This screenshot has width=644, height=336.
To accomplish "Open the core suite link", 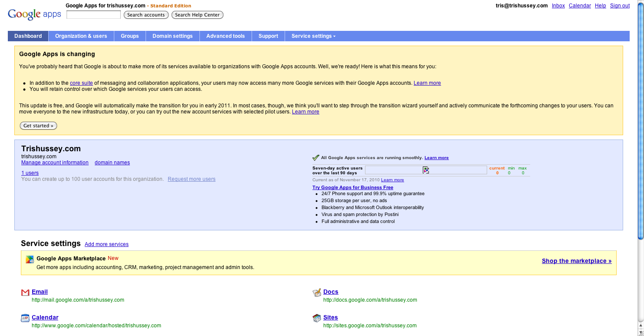I will pyautogui.click(x=81, y=83).
